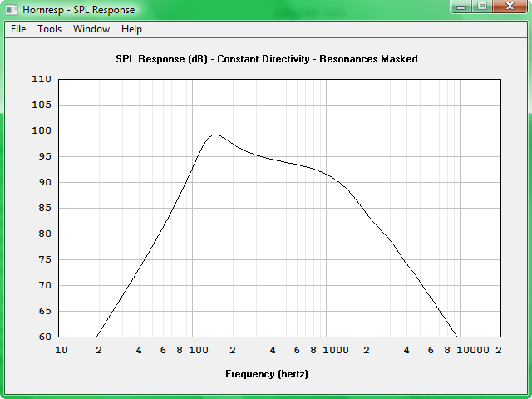Open the Help menu
532x399 pixels.
pyautogui.click(x=131, y=29)
